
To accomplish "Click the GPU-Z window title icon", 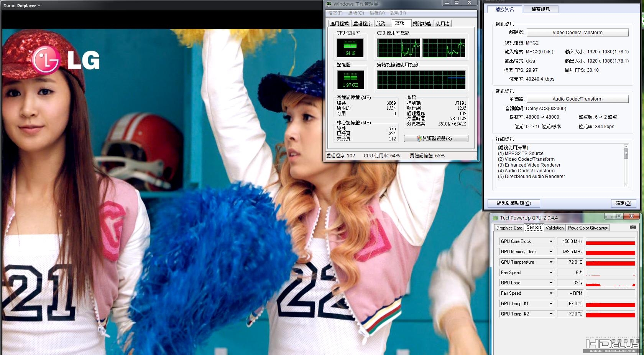I will 496,218.
